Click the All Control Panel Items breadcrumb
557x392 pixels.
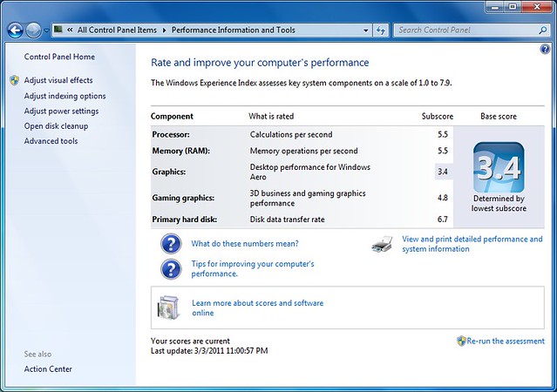pos(117,30)
